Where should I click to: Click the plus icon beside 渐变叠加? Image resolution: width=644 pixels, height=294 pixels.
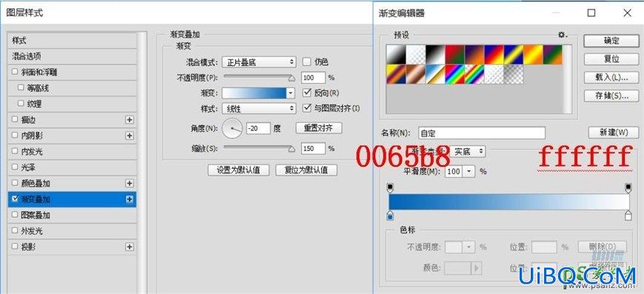coord(130,199)
